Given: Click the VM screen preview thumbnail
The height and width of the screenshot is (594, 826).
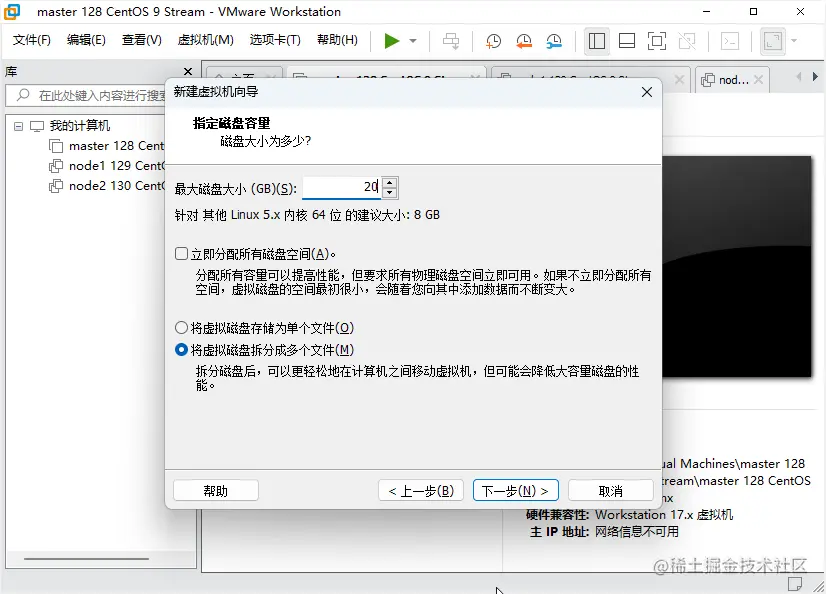Looking at the screenshot, I should [x=737, y=266].
